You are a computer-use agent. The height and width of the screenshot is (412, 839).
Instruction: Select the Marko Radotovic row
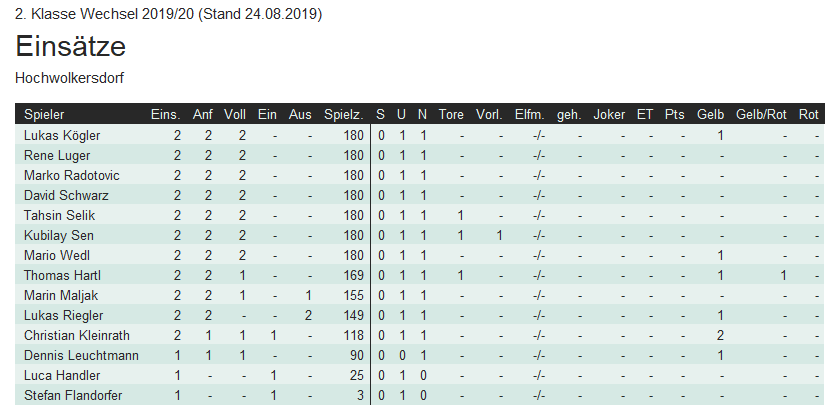point(420,176)
